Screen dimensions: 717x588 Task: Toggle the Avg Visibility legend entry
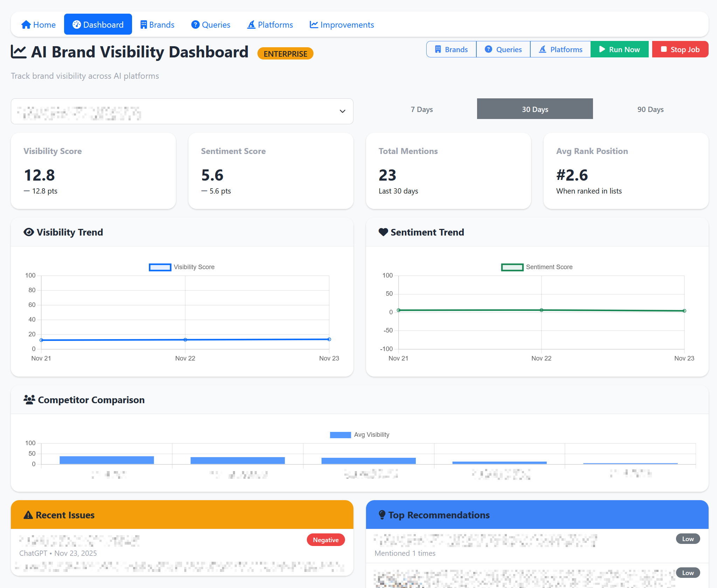pyautogui.click(x=360, y=434)
